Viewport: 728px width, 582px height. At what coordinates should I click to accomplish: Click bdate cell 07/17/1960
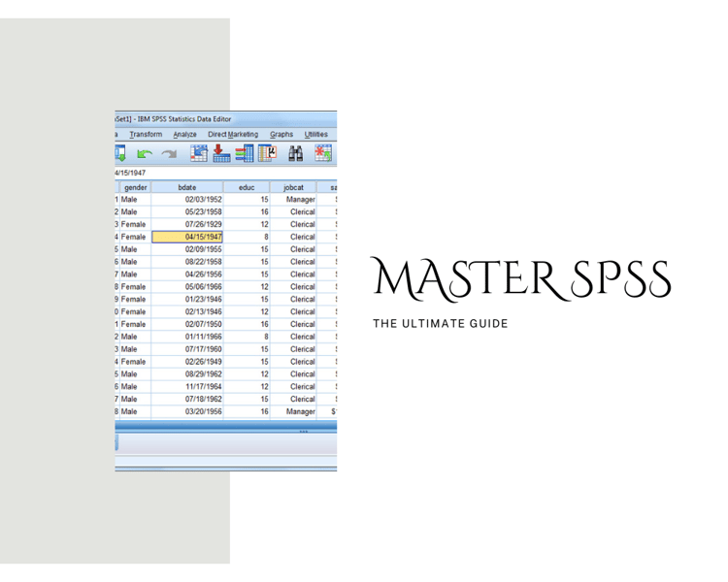(187, 349)
